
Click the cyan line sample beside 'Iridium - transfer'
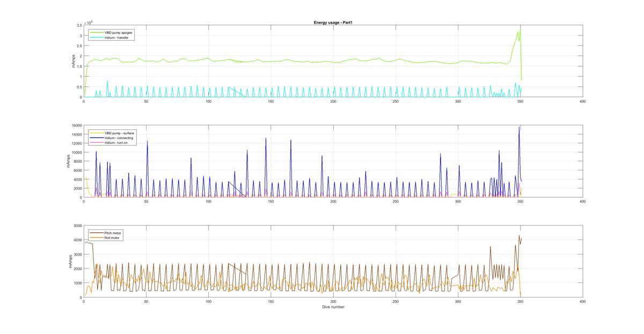pos(97,38)
